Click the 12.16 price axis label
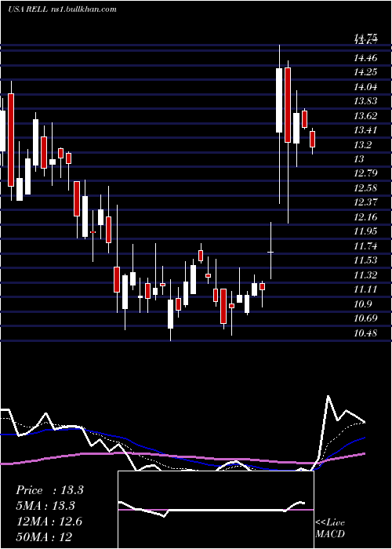Screen dimensions: 392x549 pyautogui.click(x=366, y=217)
